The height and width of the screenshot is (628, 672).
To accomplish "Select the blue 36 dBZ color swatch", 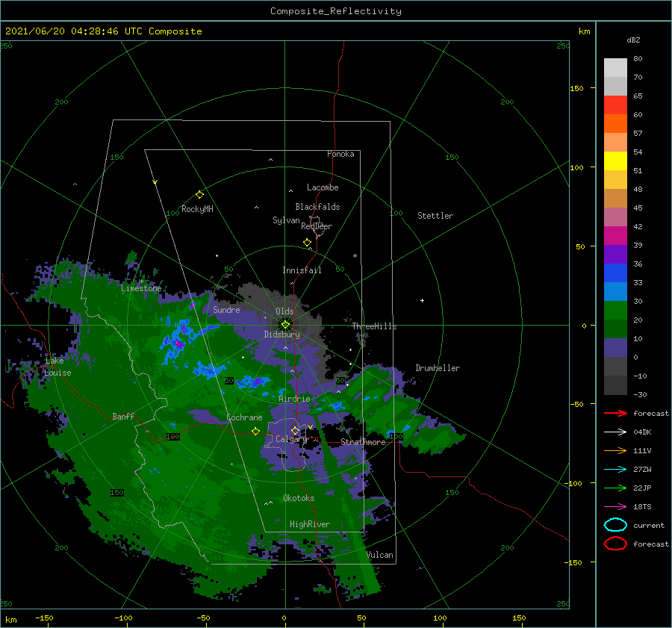I will [x=615, y=273].
